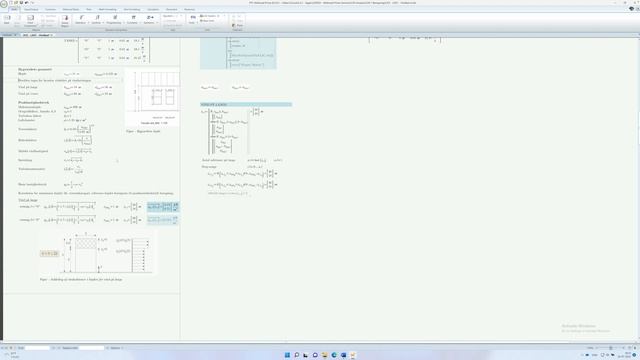The width and height of the screenshot is (640, 360).
Task: Expand the Symbolics dropdown
Action: [150, 19]
